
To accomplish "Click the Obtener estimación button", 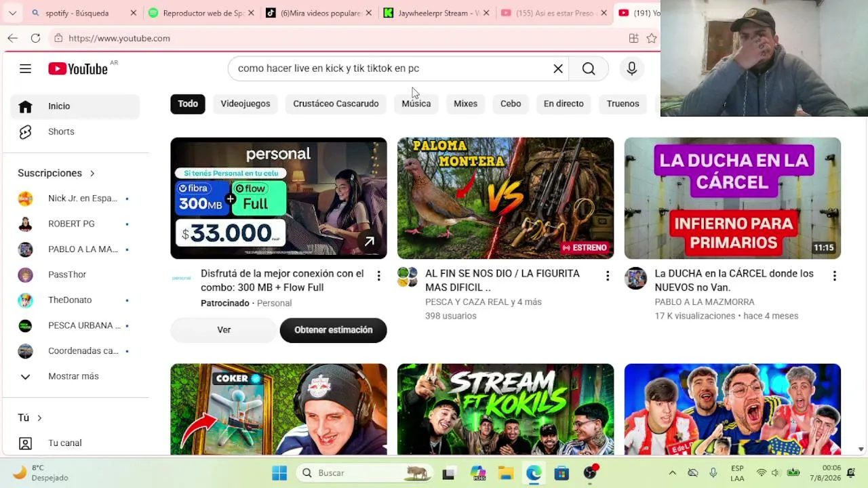I will [334, 330].
